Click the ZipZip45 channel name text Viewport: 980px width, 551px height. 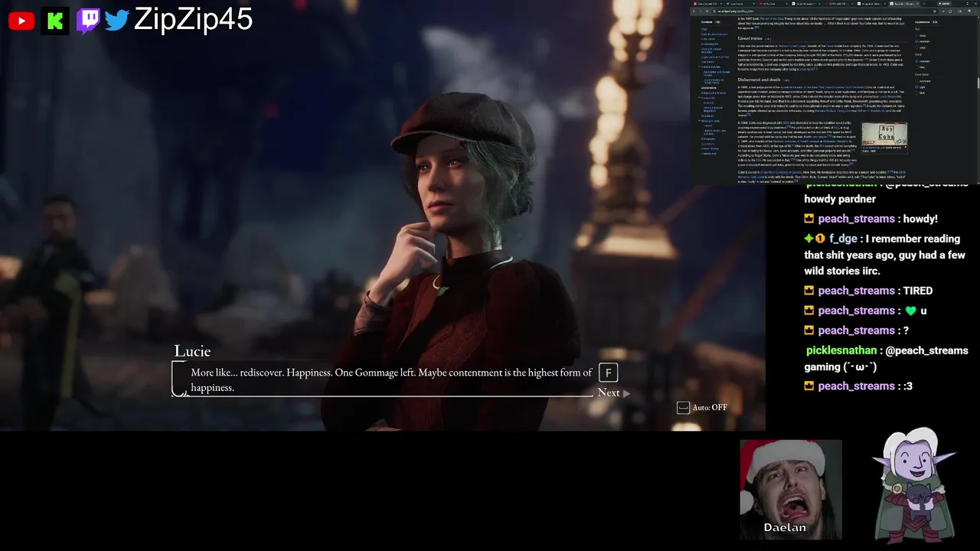click(193, 20)
